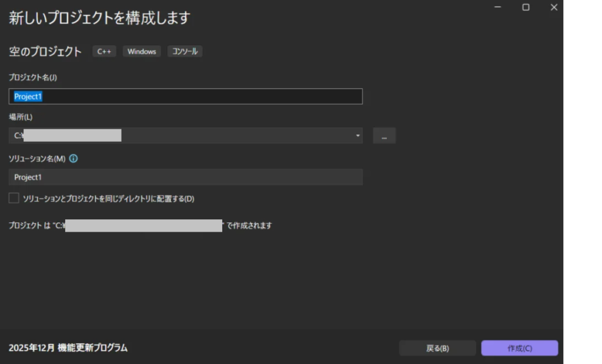
Task: Click the C++ tag badge
Action: coord(104,52)
